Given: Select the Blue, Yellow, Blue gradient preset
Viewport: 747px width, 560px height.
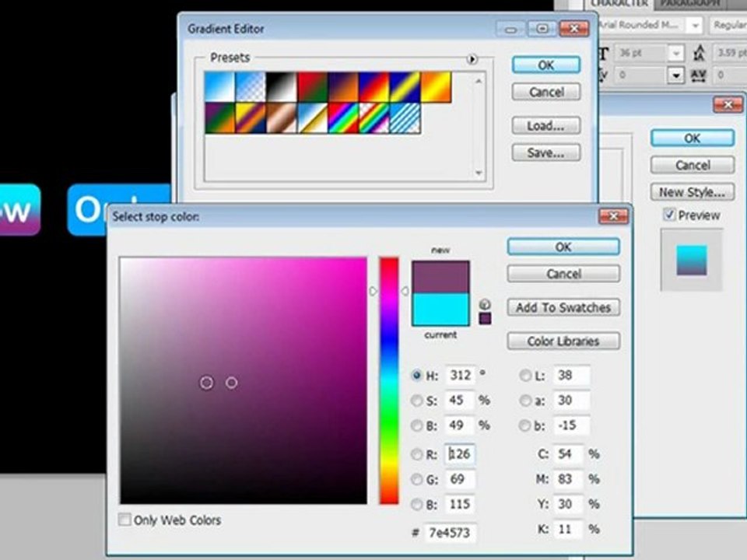Looking at the screenshot, I should click(x=405, y=86).
